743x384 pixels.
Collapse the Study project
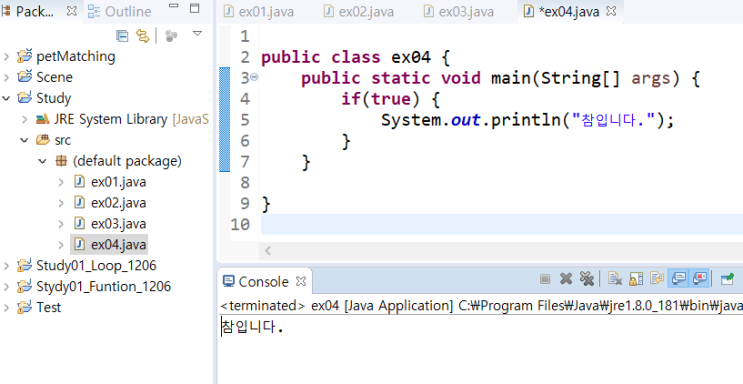6,98
